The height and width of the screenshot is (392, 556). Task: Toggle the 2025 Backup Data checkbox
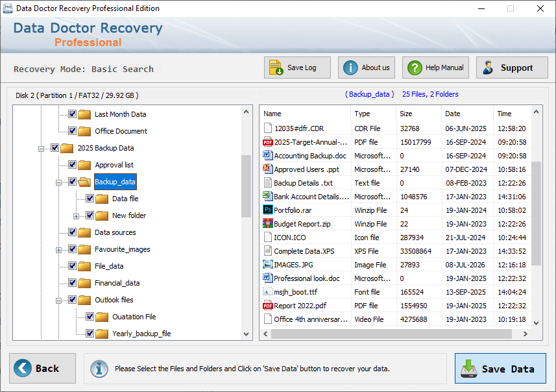click(55, 147)
